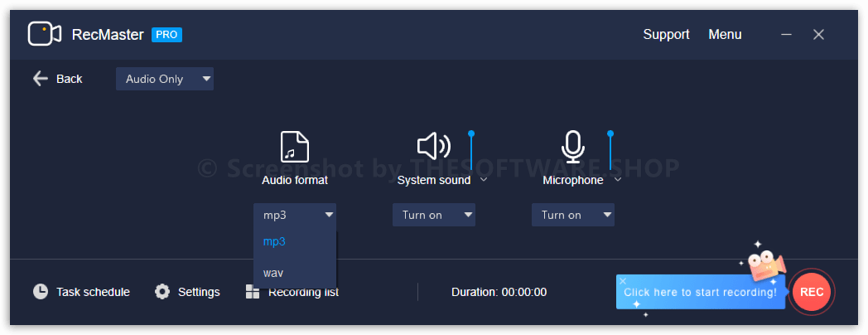Click the cartoon camera mascot

click(x=765, y=265)
